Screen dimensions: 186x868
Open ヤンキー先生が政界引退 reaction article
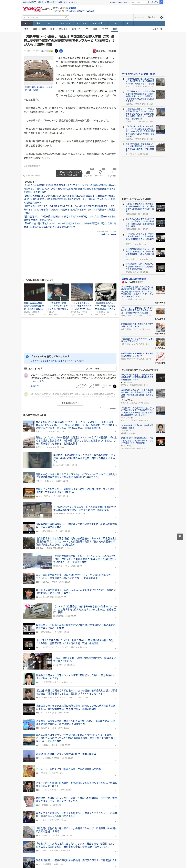tap(137, 427)
